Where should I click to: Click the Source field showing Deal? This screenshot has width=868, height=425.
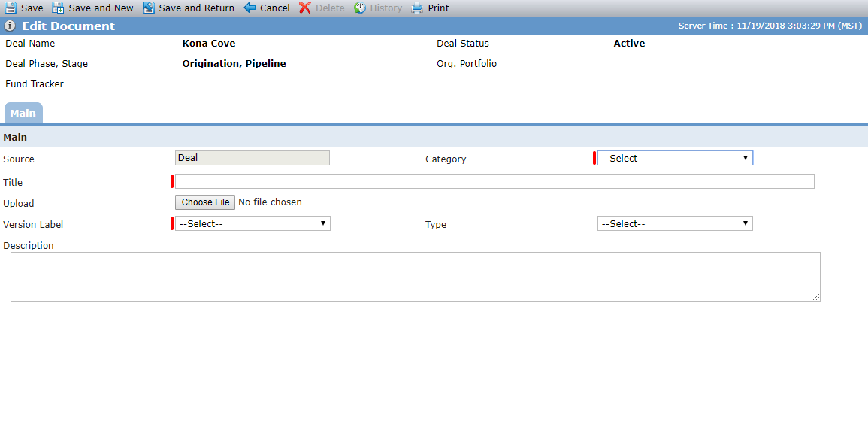(253, 158)
